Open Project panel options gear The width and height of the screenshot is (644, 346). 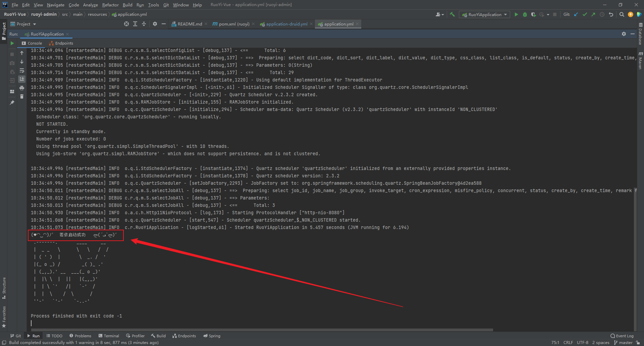point(155,24)
